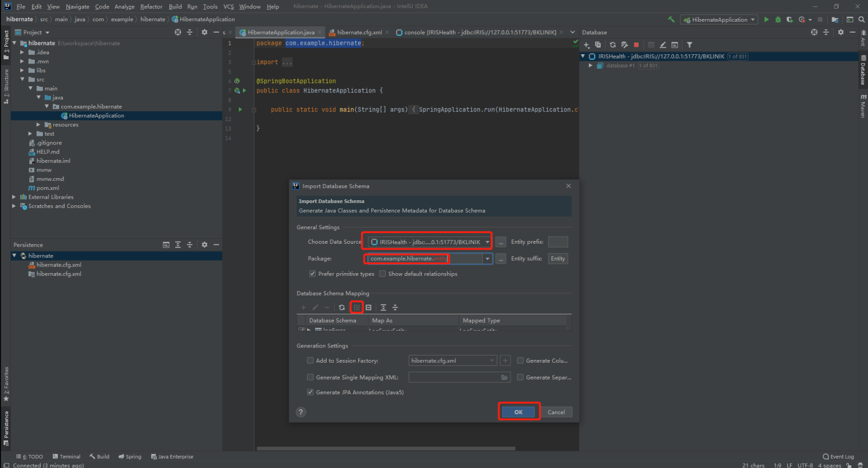Click the filter icon in Database panel
The height and width of the screenshot is (468, 868).
pos(690,45)
